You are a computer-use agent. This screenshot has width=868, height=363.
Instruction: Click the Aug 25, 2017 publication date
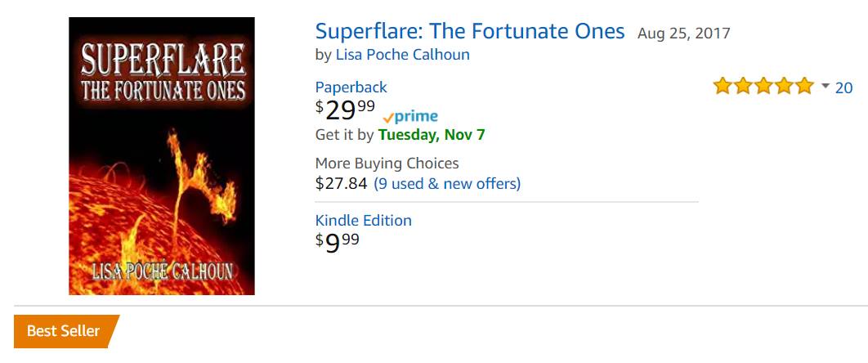pos(683,34)
